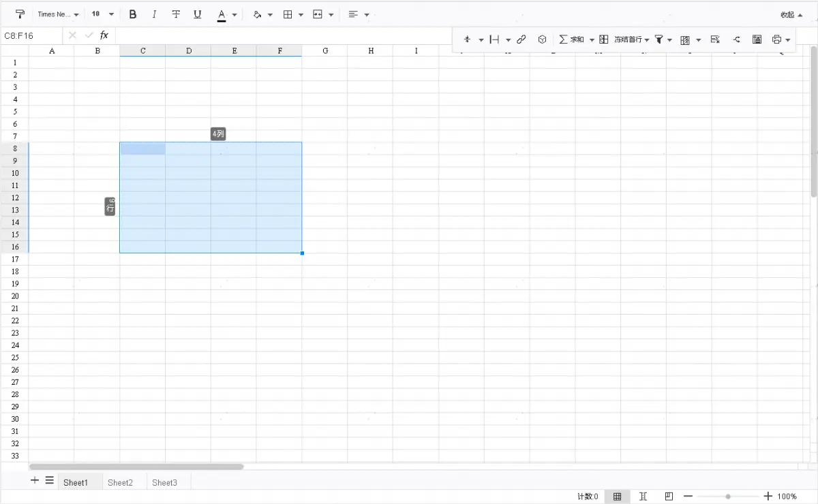The width and height of the screenshot is (818, 504).
Task: Expand the fill color dropdown arrow
Action: pyautogui.click(x=270, y=14)
